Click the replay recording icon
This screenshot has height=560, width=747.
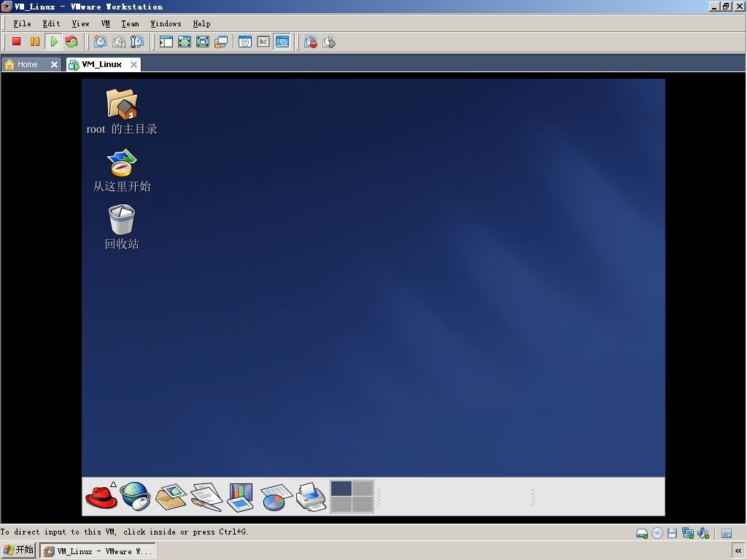[x=329, y=42]
